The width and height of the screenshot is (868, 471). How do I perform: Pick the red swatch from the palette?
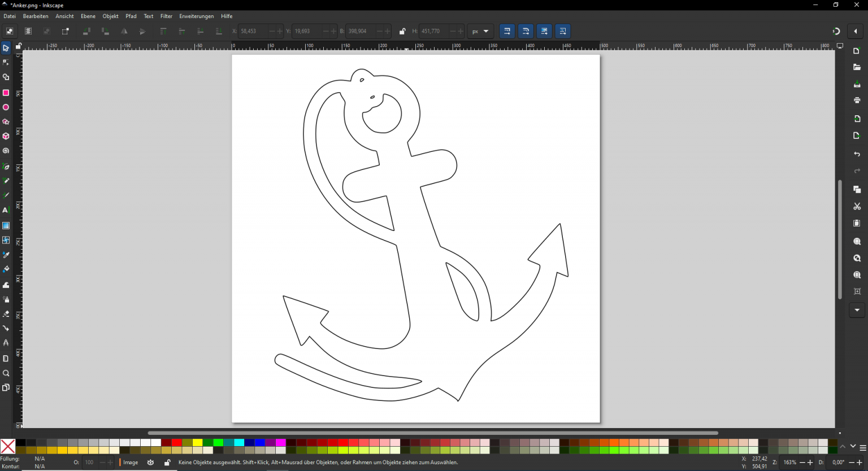[177, 443]
